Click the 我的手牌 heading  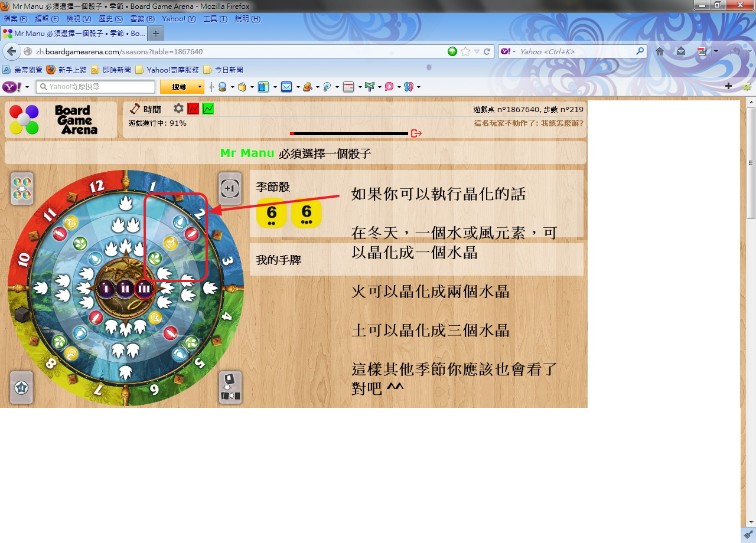278,260
